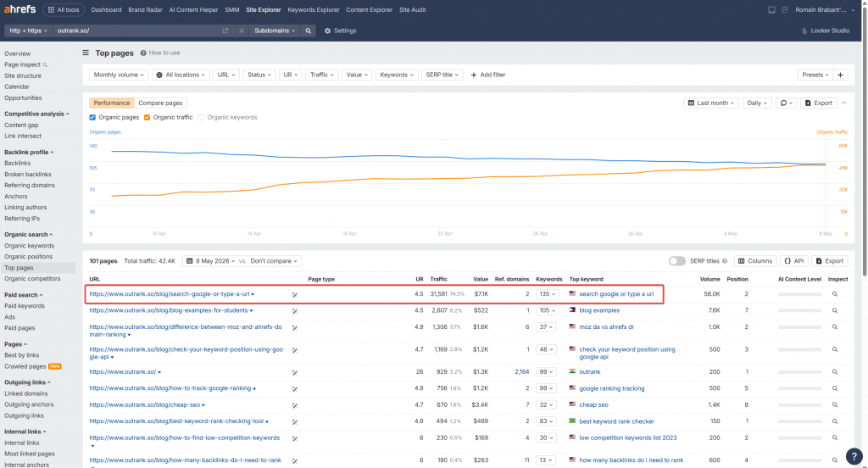Screen dimensions: 868x468
Task: Click the SERP titles info icon
Action: (x=725, y=261)
